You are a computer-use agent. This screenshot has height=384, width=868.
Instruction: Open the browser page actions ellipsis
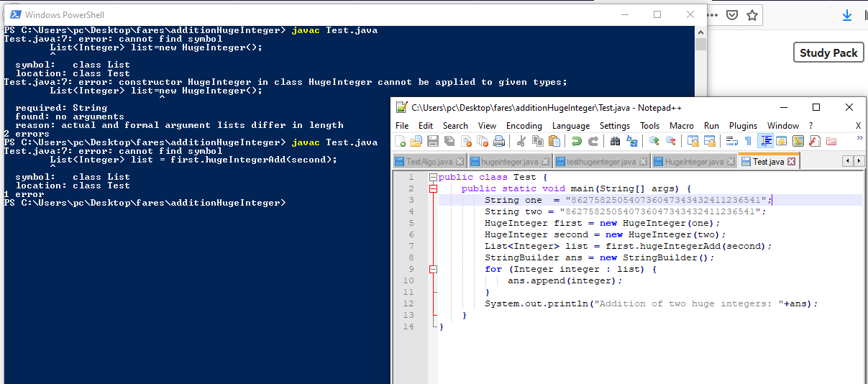(x=712, y=15)
